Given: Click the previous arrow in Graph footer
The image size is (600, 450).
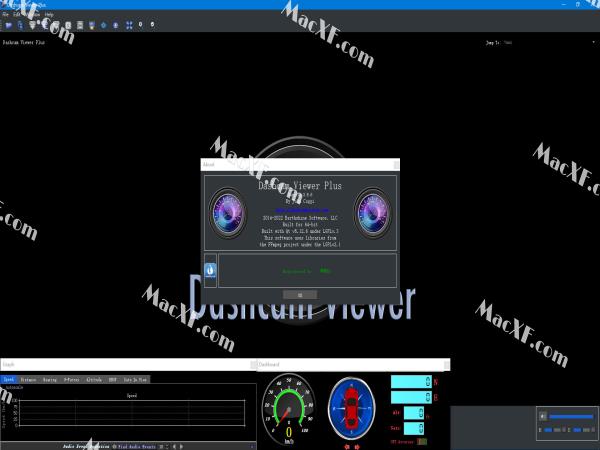Looking at the screenshot, I should pyautogui.click(x=174, y=446).
